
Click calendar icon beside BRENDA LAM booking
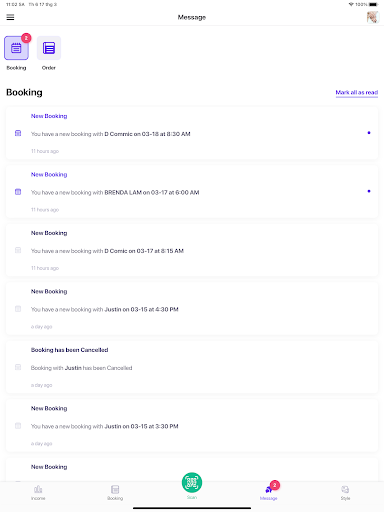[x=18, y=192]
